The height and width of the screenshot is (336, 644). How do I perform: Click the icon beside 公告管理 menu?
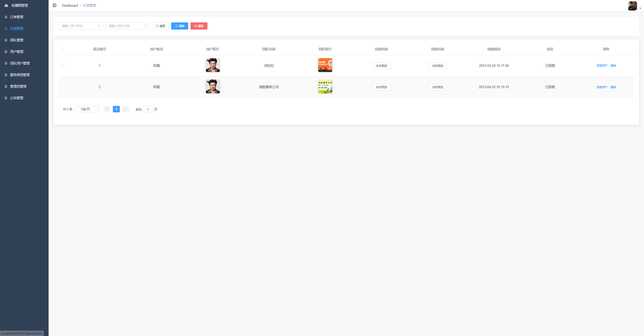(x=6, y=98)
